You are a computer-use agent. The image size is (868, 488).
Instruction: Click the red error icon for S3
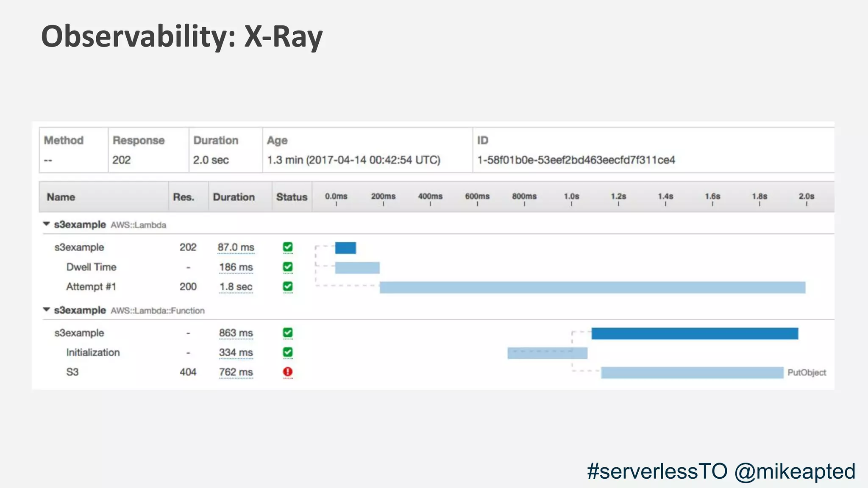click(x=288, y=372)
